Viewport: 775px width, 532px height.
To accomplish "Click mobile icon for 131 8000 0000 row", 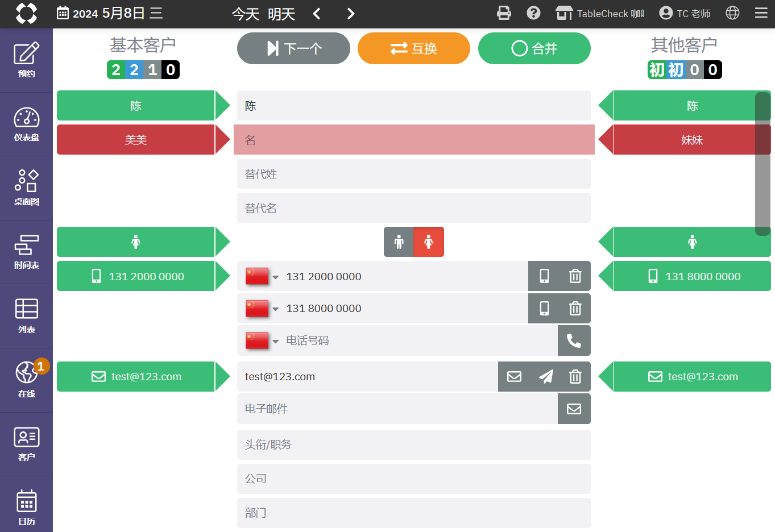I will click(x=544, y=309).
